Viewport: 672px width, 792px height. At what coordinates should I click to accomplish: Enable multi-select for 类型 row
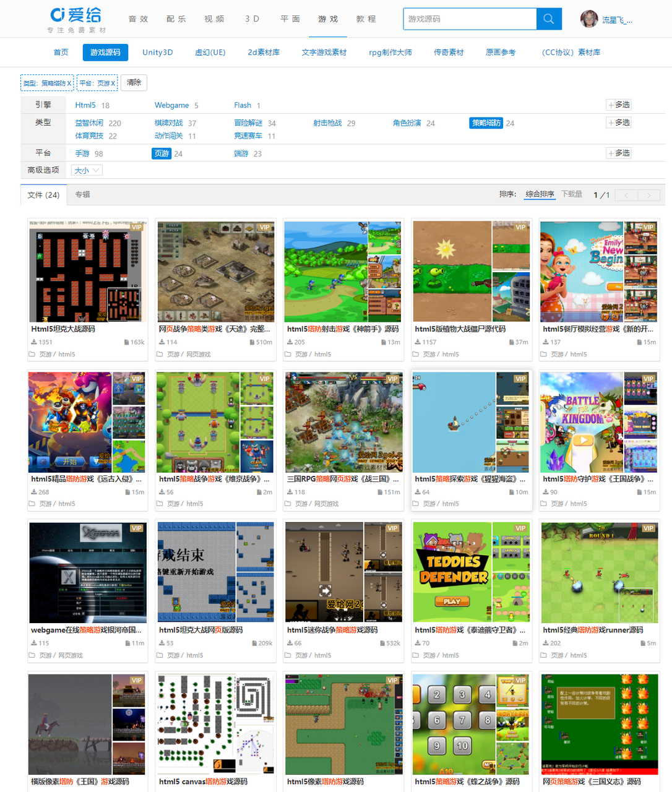619,123
